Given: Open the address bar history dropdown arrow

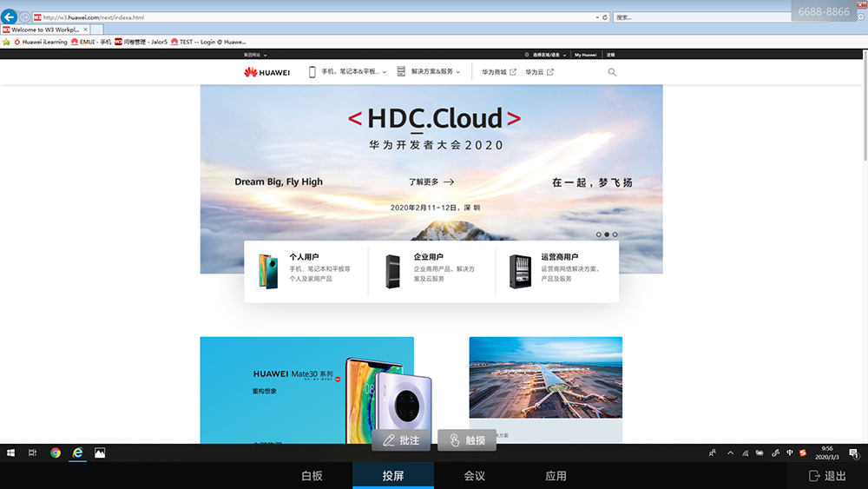Looking at the screenshot, I should pyautogui.click(x=597, y=17).
